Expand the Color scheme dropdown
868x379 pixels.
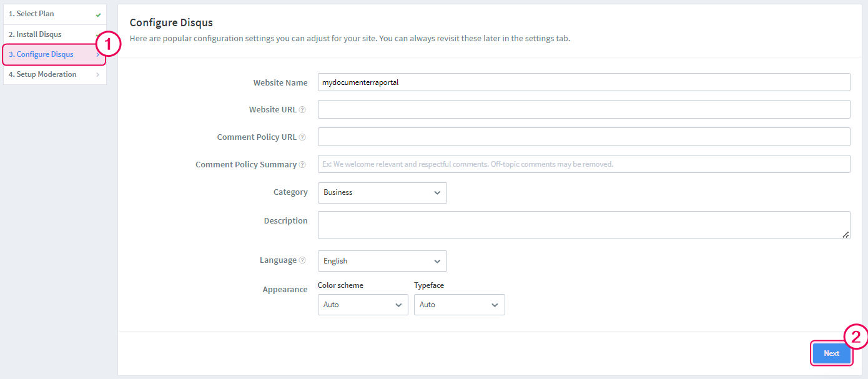tap(362, 305)
